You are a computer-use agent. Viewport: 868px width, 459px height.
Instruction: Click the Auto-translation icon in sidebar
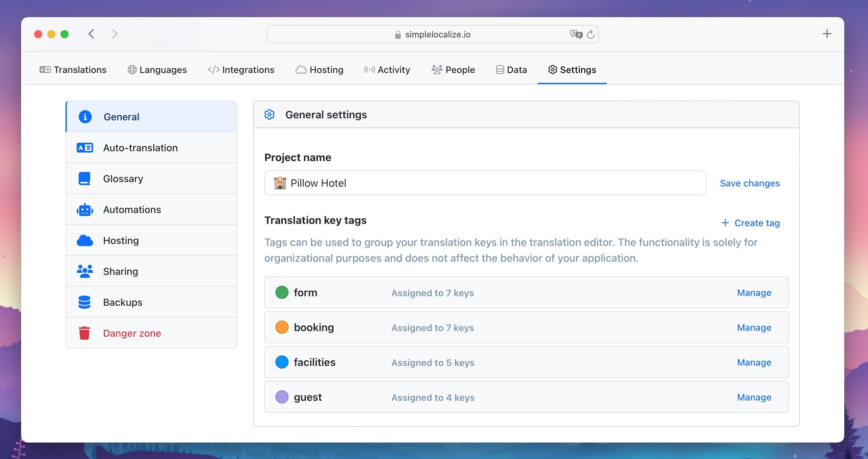(x=85, y=148)
